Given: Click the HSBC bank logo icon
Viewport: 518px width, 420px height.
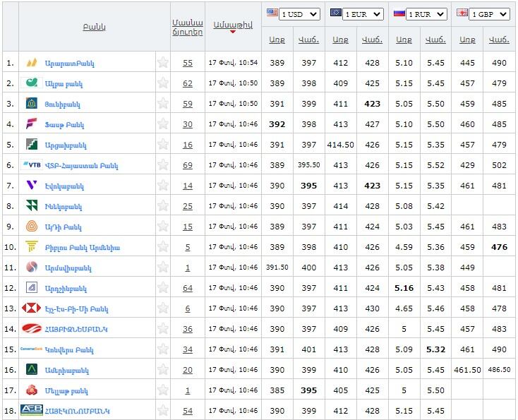Looking at the screenshot, I should click(32, 308).
